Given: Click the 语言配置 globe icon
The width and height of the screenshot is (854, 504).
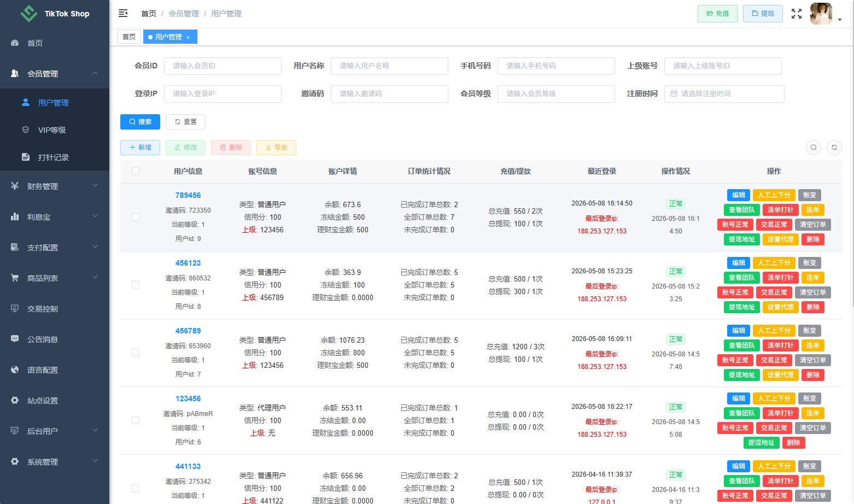Looking at the screenshot, I should pyautogui.click(x=15, y=370).
